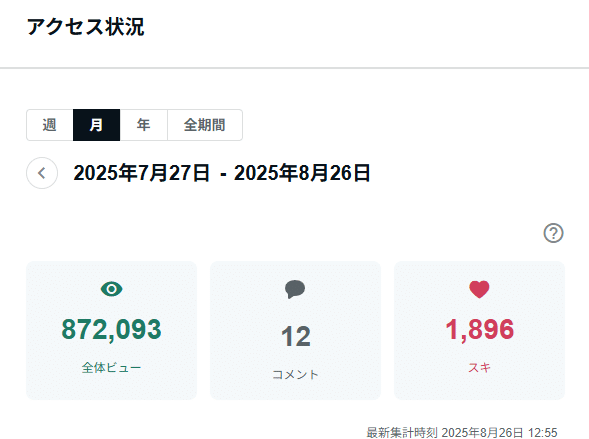
Task: Click the 全体ビュー label
Action: point(112,367)
